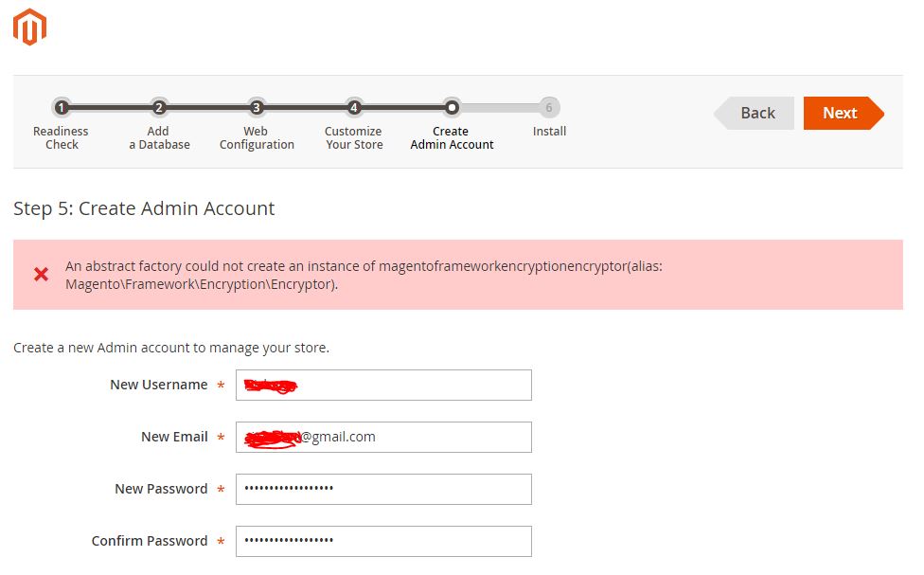This screenshot has height=575, width=924.
Task: Click the red error X icon
Action: click(40, 274)
